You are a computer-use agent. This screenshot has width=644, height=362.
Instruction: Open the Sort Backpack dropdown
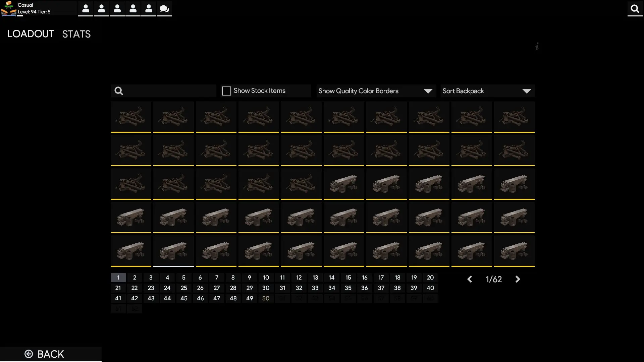487,91
